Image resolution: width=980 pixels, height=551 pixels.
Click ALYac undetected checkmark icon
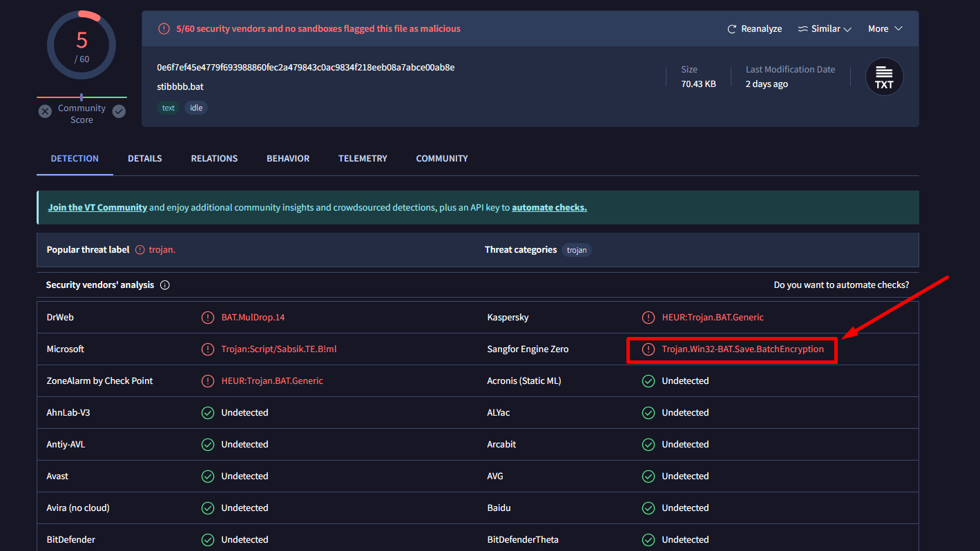point(648,413)
